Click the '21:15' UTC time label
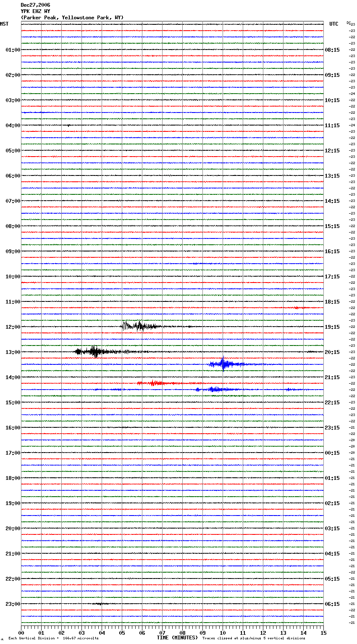 point(332,377)
